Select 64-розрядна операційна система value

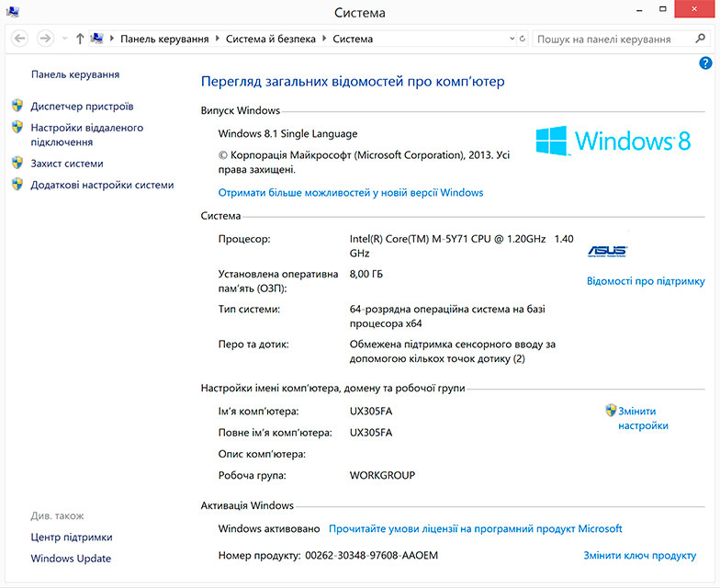click(447, 316)
